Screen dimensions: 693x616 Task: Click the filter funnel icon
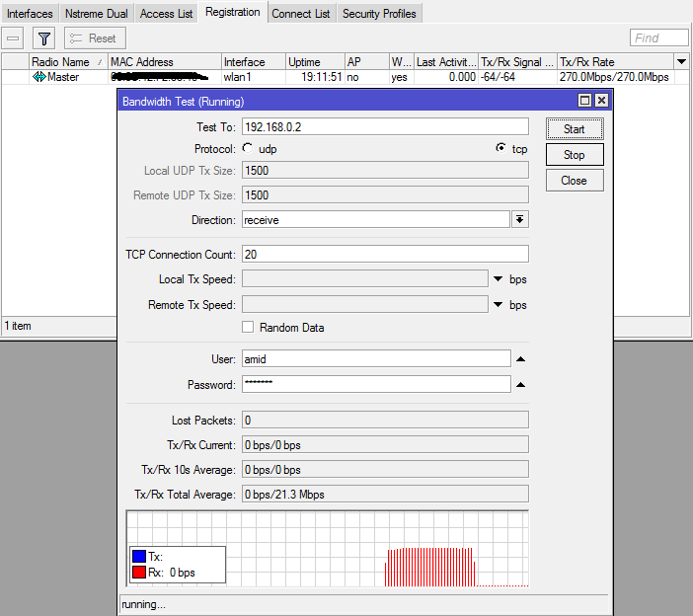tap(44, 38)
